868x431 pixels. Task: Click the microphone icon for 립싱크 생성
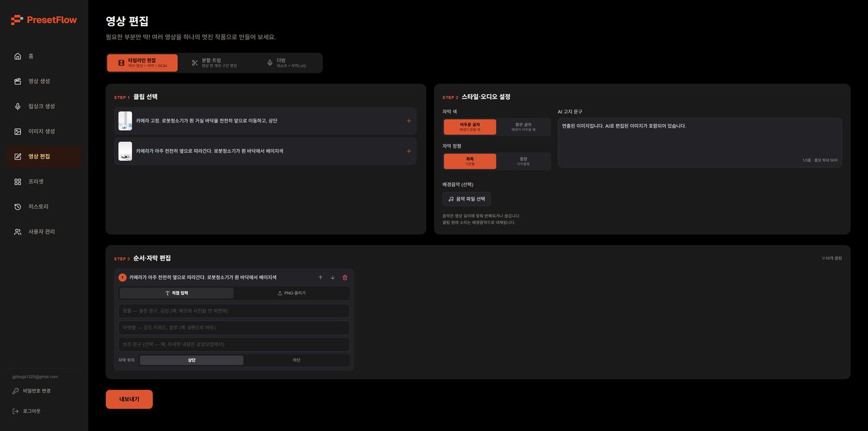[18, 107]
